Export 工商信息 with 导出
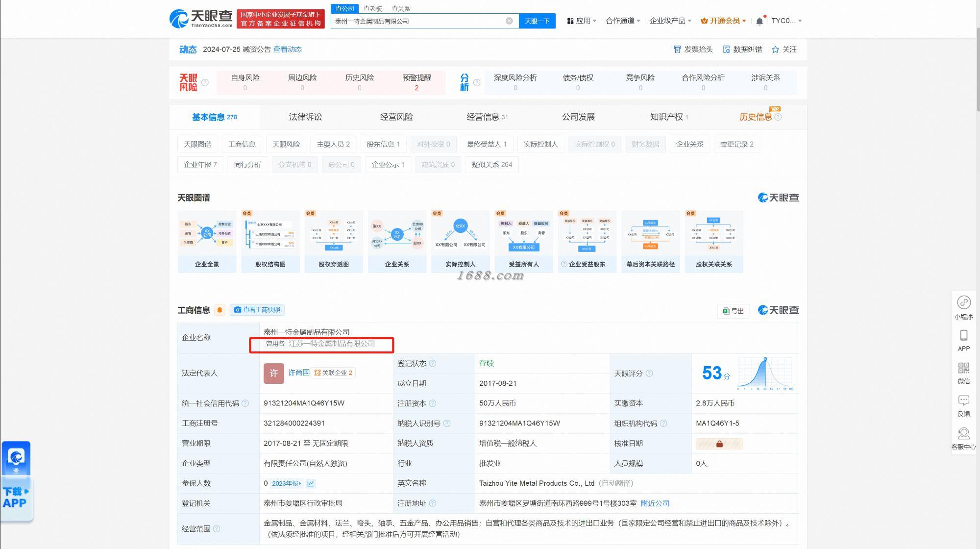This screenshot has height=549, width=980. [x=733, y=311]
